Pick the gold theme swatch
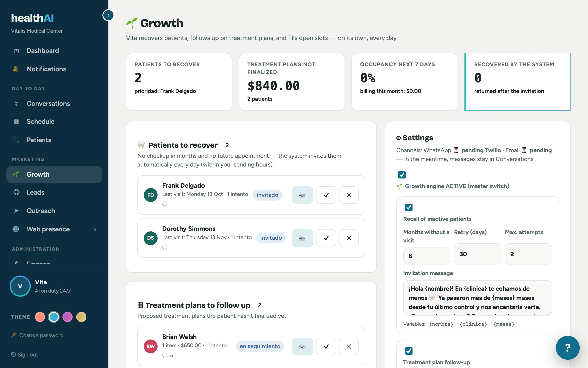Screen dimensions: 588x368 [x=81, y=317]
